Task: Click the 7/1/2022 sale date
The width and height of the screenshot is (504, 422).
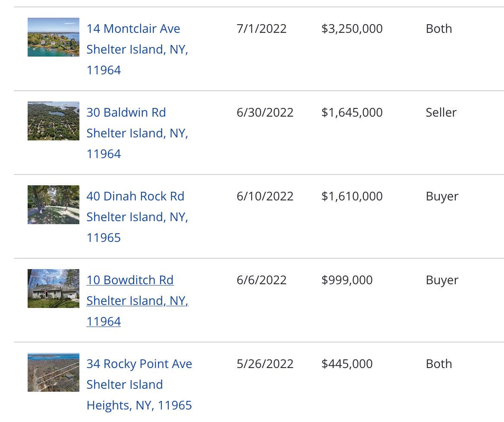Action: coord(261,29)
